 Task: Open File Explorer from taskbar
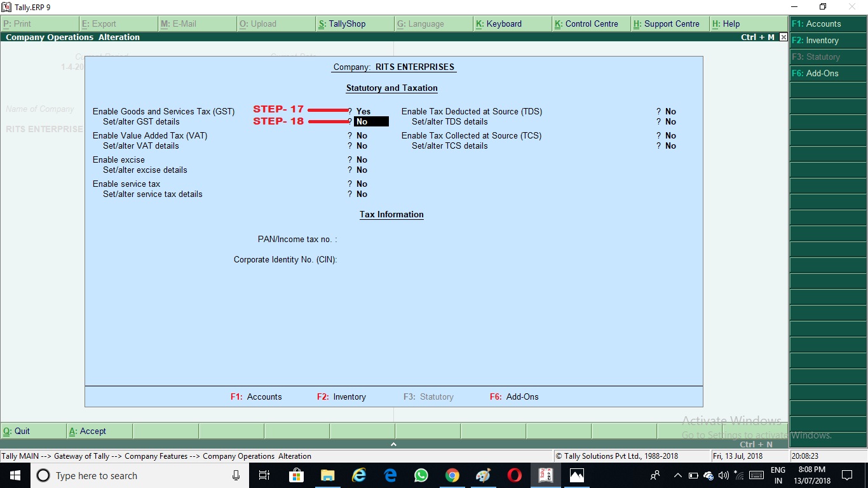[x=328, y=475]
